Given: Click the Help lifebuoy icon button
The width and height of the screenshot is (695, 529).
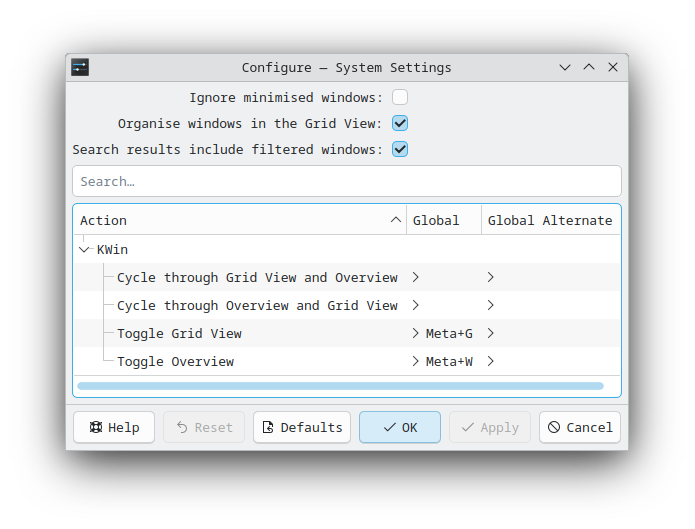Looking at the screenshot, I should pyautogui.click(x=114, y=427).
